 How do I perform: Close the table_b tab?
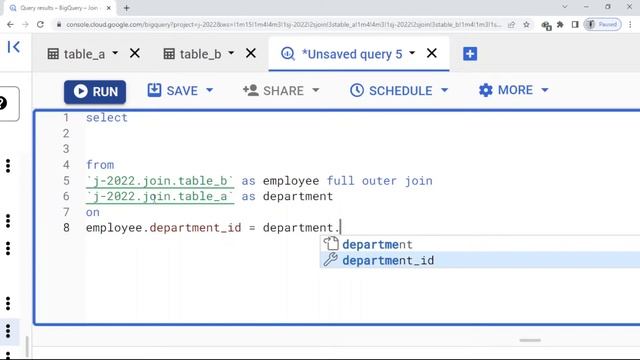point(251,53)
